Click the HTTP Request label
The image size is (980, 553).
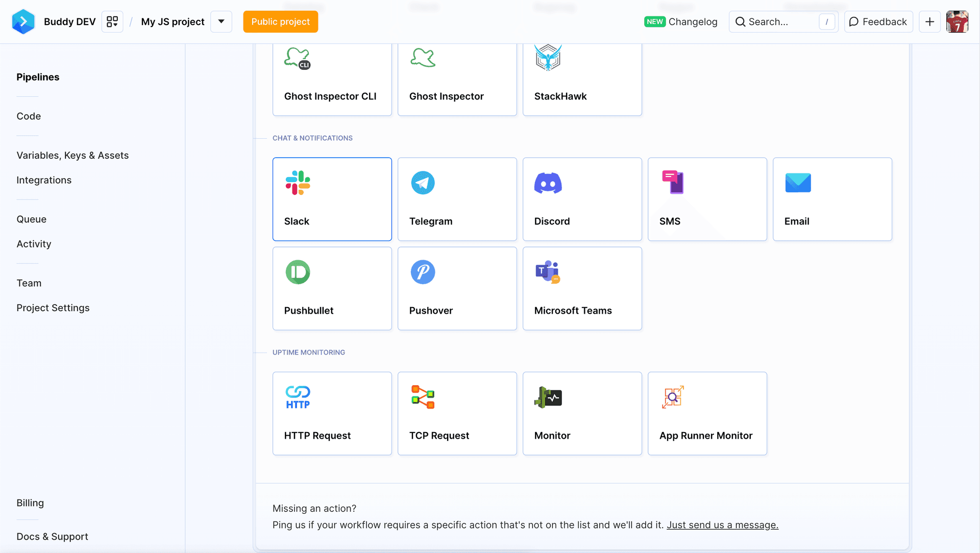pyautogui.click(x=317, y=436)
